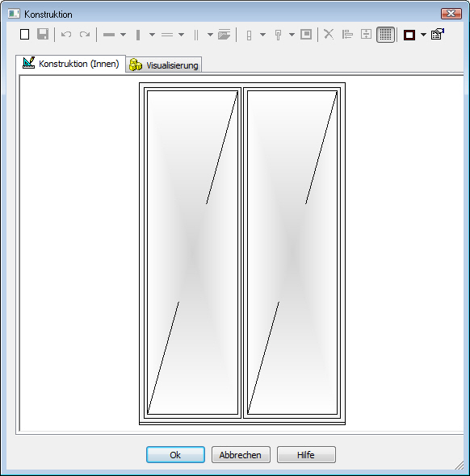Image resolution: width=470 pixels, height=476 pixels.
Task: Click the redo arrow icon
Action: (85, 35)
